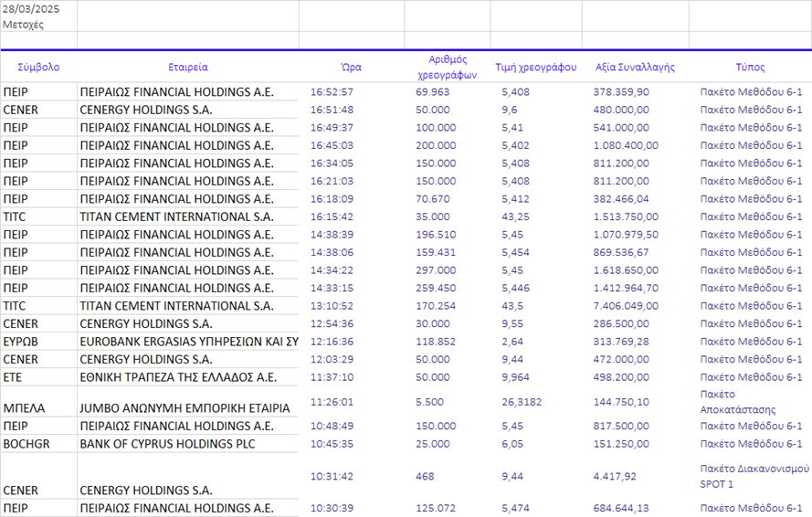Click the BOCHGR symbol cell
Viewport: 812px width, 517px height.
[26, 444]
